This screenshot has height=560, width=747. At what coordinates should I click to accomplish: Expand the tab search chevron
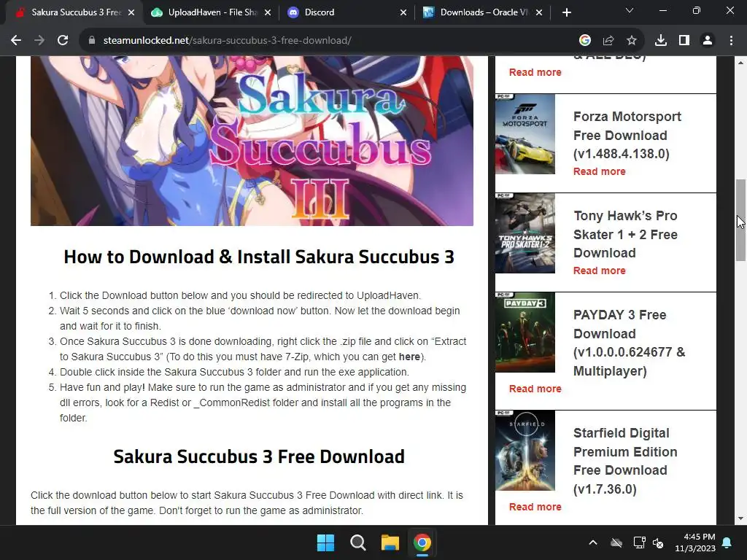coord(630,10)
